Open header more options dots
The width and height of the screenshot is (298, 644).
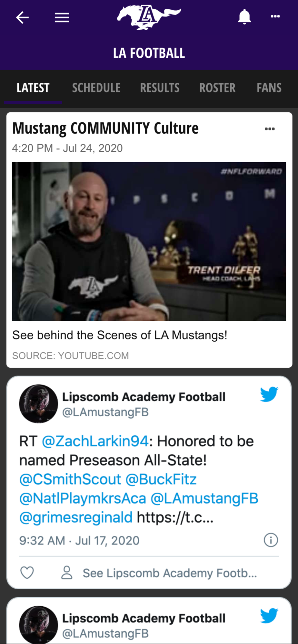(x=275, y=16)
